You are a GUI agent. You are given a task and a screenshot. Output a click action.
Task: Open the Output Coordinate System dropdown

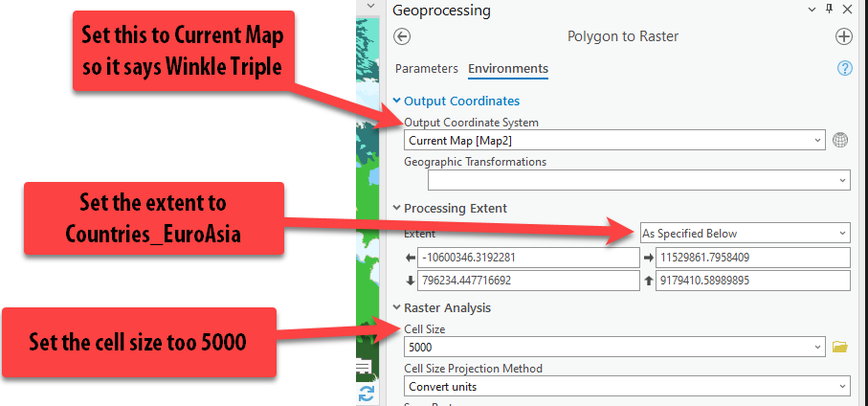pyautogui.click(x=613, y=140)
